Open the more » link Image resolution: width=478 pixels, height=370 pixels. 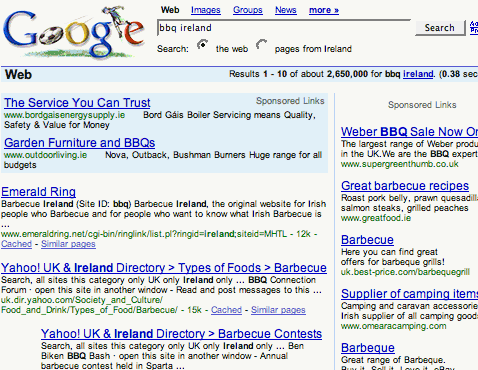pos(324,10)
